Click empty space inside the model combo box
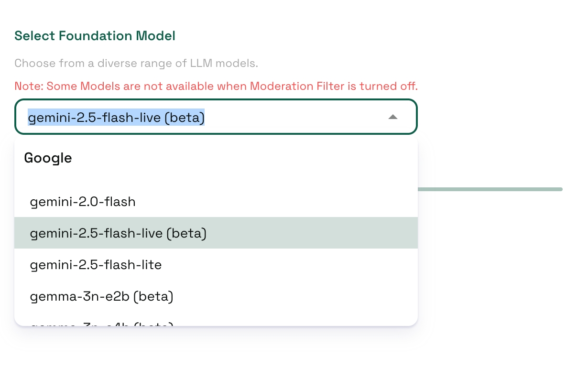The image size is (588, 369). 296,117
